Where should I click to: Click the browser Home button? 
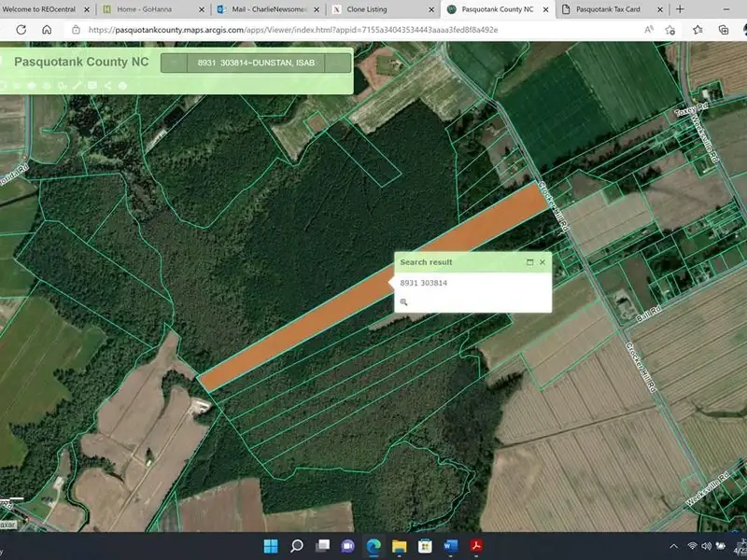point(47,29)
